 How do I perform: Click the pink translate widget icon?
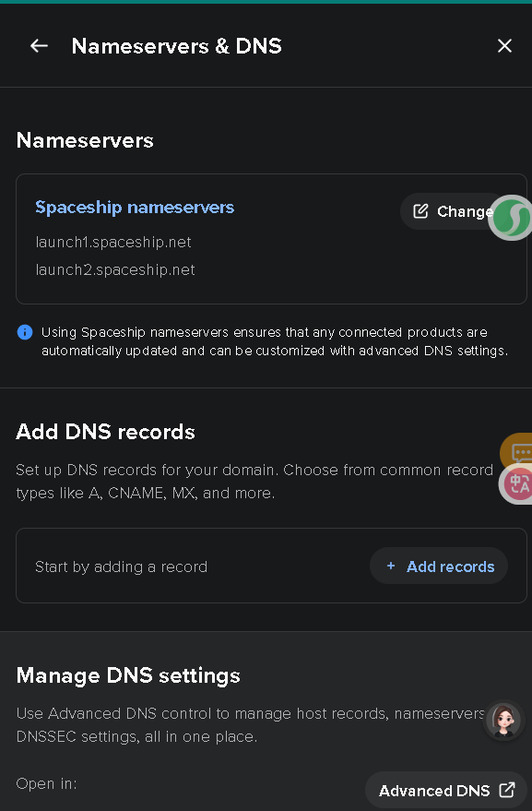[516, 484]
